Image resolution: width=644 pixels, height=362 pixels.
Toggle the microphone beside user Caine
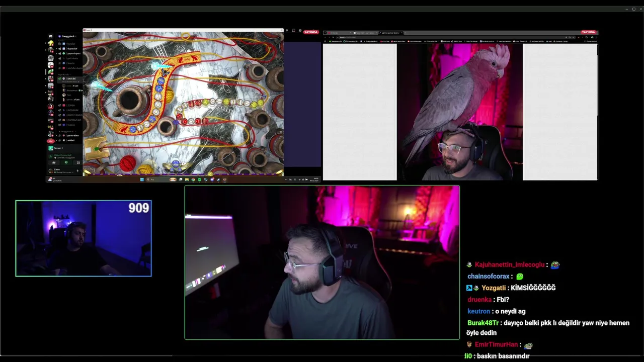tap(77, 170)
